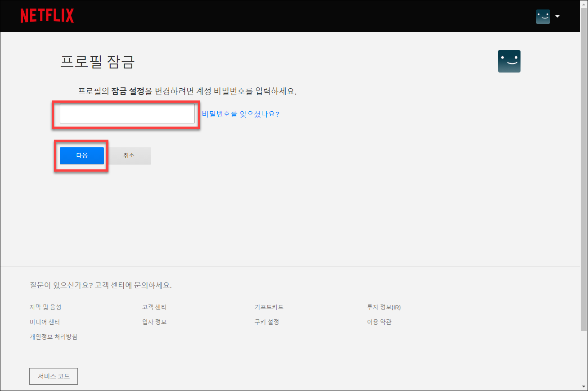Viewport: 588px width, 391px height.
Task: Focus the account password input field
Action: (127, 114)
